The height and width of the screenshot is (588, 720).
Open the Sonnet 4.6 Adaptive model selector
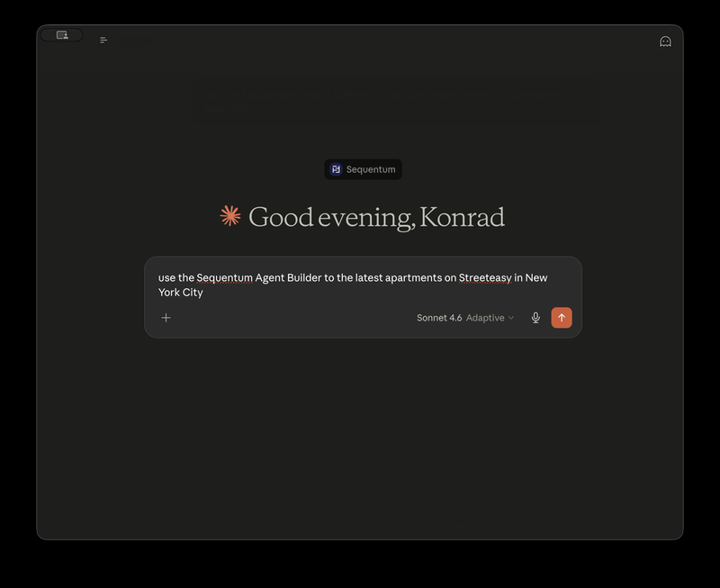pyautogui.click(x=464, y=318)
